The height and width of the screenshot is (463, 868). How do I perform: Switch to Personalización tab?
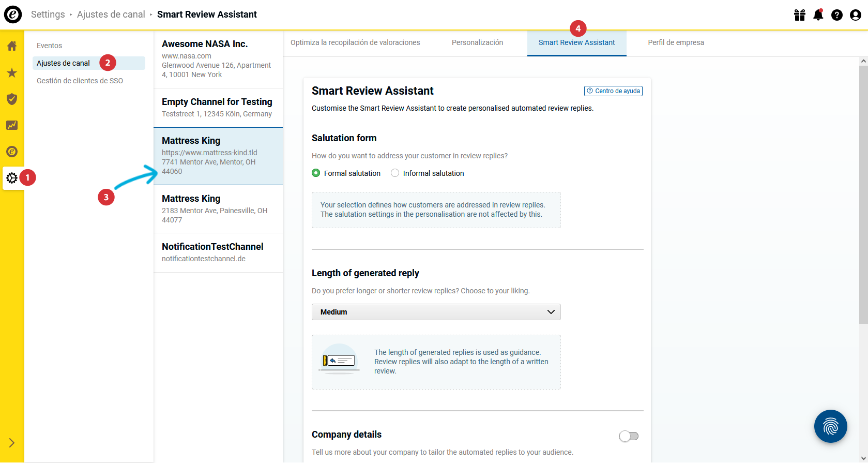pos(477,42)
